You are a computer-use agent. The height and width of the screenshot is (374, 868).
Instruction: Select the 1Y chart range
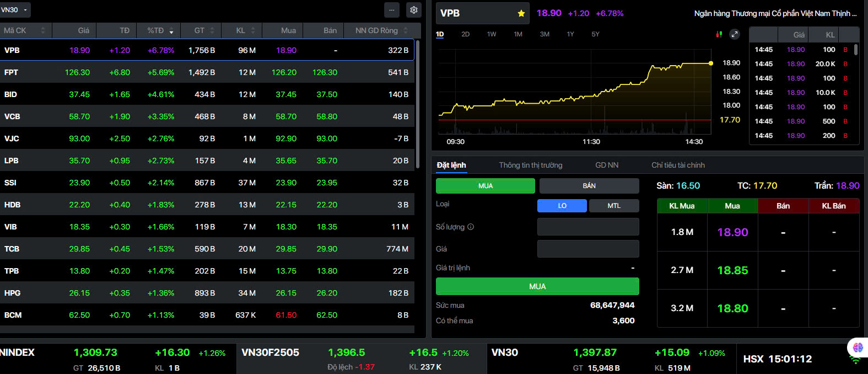click(570, 34)
